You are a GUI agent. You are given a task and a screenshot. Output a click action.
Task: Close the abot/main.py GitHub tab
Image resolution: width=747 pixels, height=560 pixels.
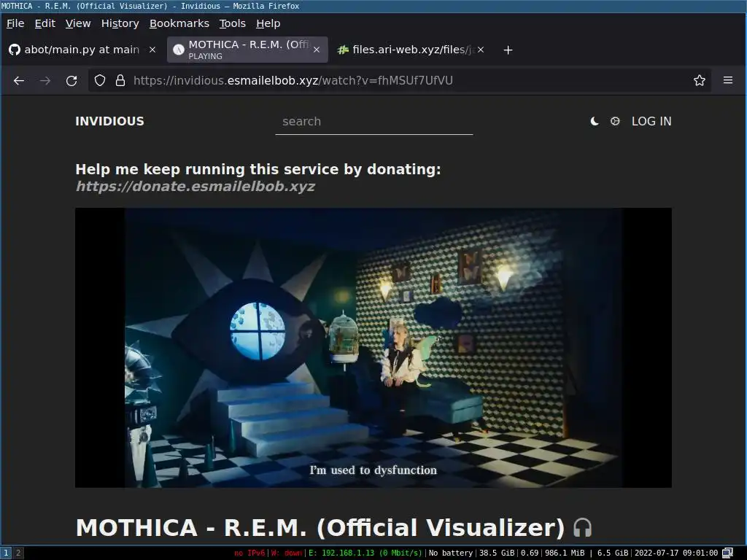[152, 50]
